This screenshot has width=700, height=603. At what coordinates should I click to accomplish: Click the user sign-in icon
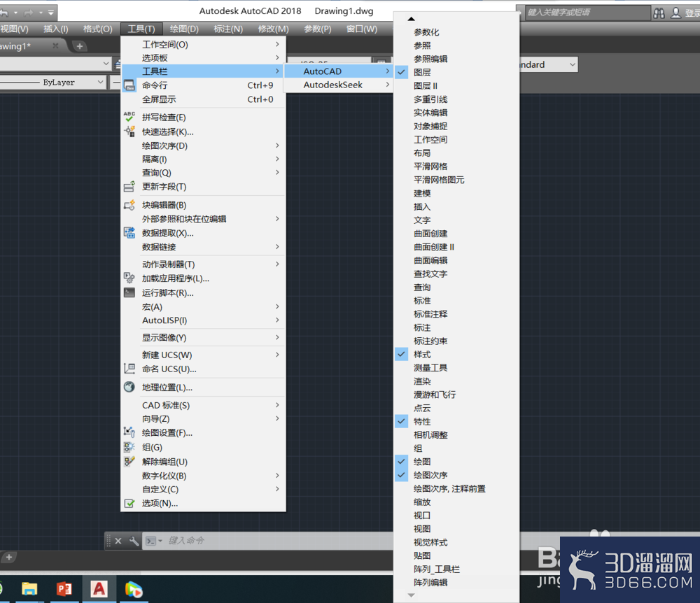coord(676,13)
